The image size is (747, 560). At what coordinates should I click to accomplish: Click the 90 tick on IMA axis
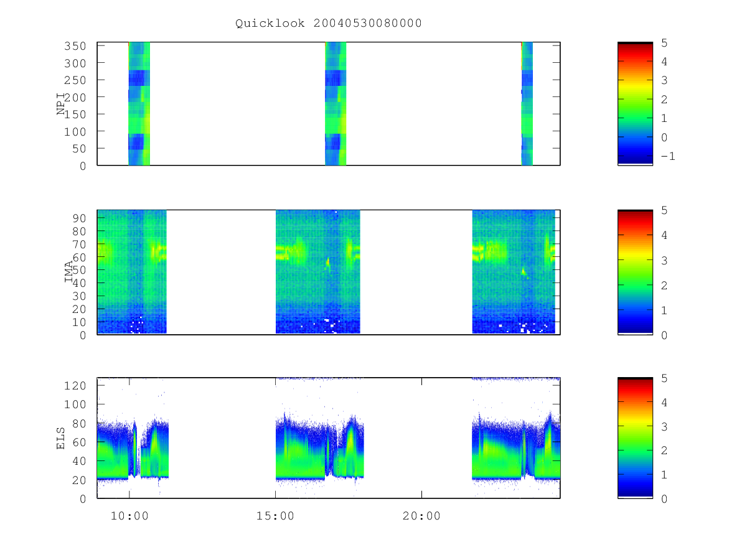pos(80,218)
